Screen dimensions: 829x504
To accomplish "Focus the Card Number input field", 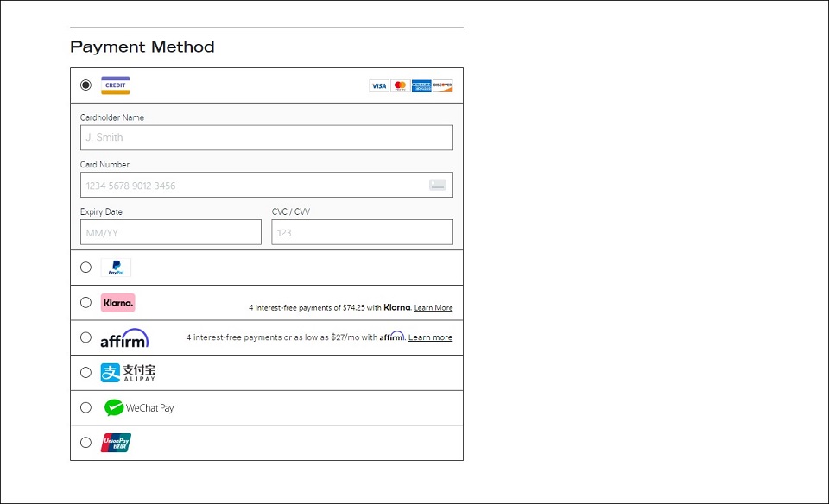I will [x=267, y=185].
